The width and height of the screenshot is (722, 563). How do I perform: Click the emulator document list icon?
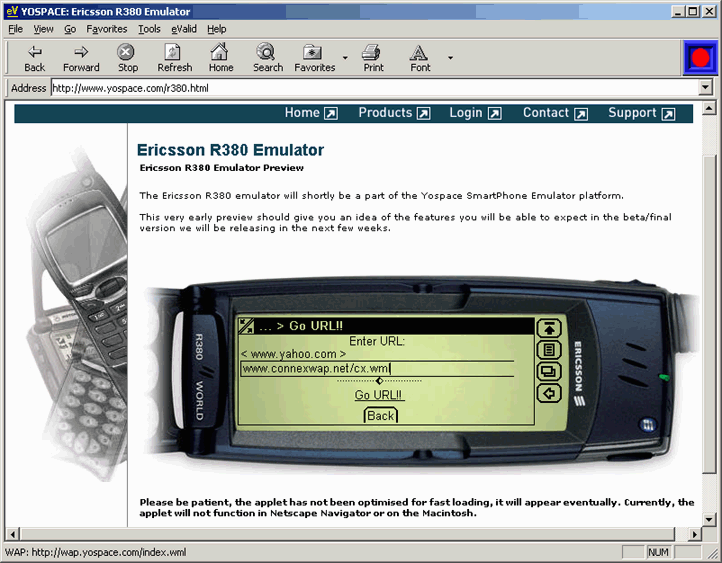[549, 350]
